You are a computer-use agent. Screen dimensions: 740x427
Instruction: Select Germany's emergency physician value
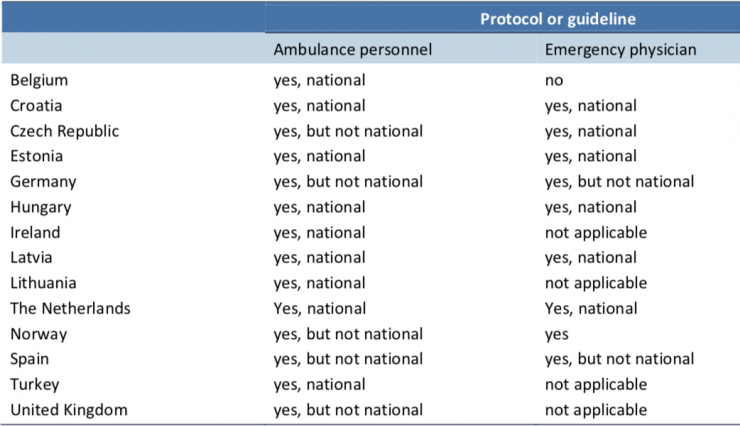click(619, 182)
